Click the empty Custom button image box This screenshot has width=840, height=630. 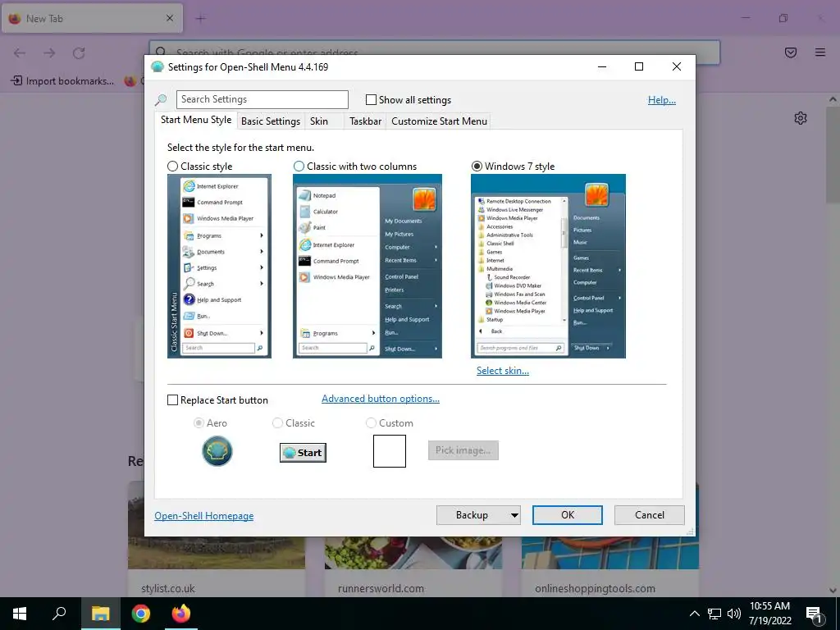[390, 451]
